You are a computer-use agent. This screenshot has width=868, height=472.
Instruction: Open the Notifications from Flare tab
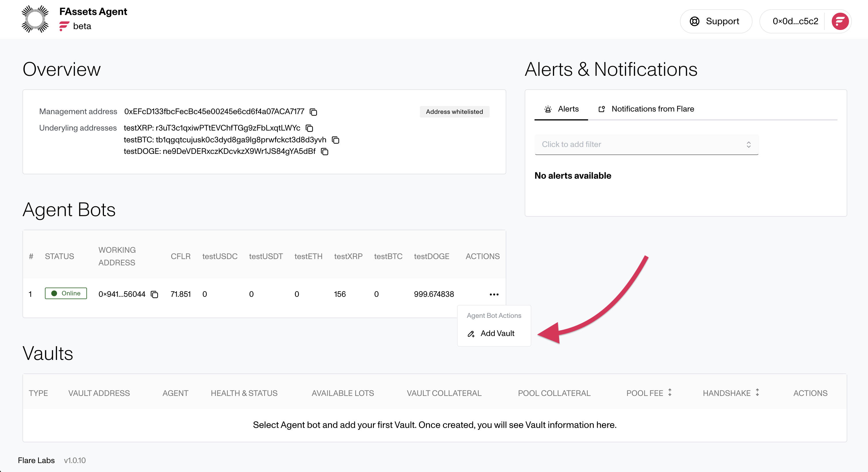pos(646,109)
